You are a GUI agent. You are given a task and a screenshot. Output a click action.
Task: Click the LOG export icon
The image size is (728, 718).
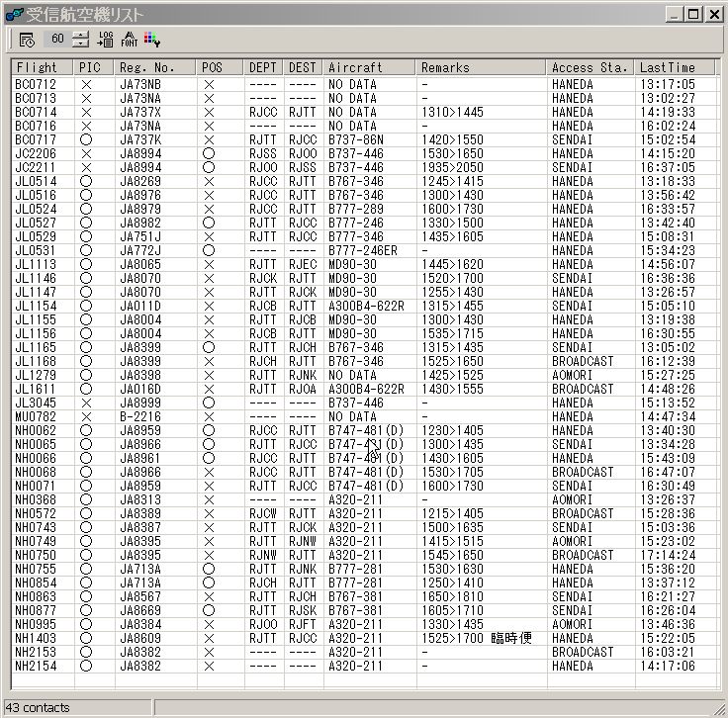pos(106,40)
